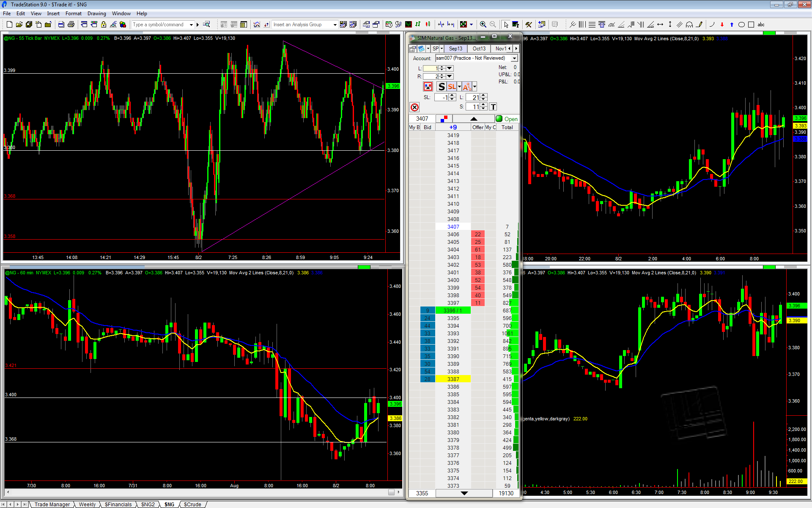
Task: Select the rectangle drawing tool
Action: click(751, 25)
